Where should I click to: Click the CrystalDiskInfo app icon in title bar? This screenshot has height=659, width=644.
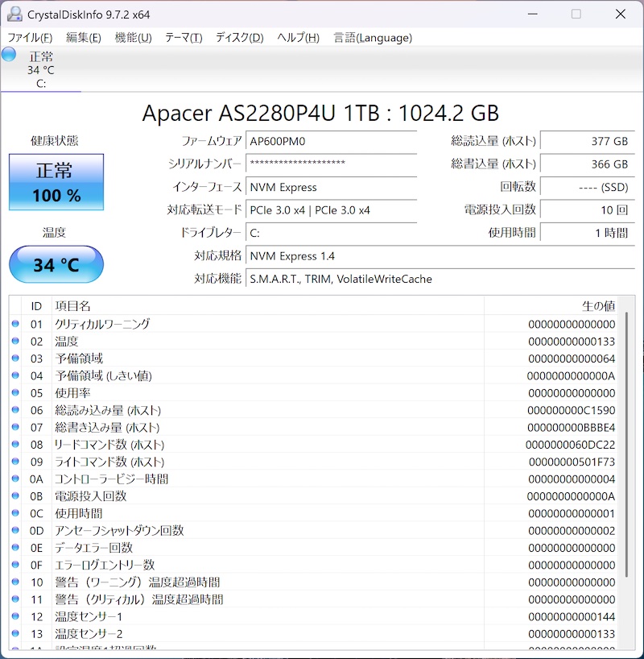pyautogui.click(x=14, y=15)
